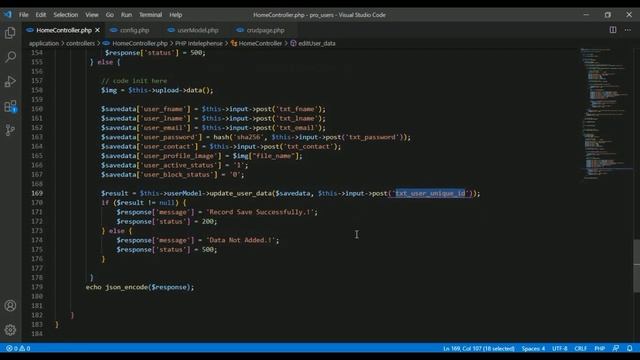Open the Explorer view in activity bar
The height and width of the screenshot is (360, 640).
pyautogui.click(x=10, y=33)
